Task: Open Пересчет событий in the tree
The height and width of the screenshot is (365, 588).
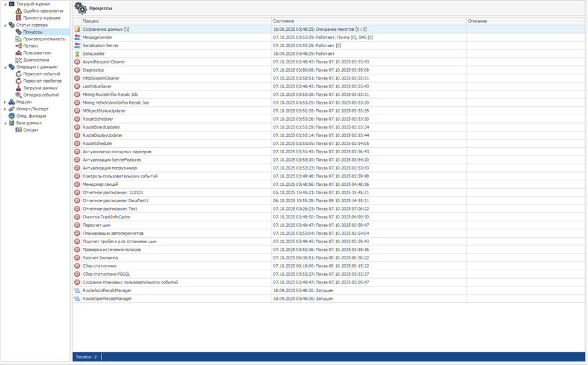Action: point(41,74)
